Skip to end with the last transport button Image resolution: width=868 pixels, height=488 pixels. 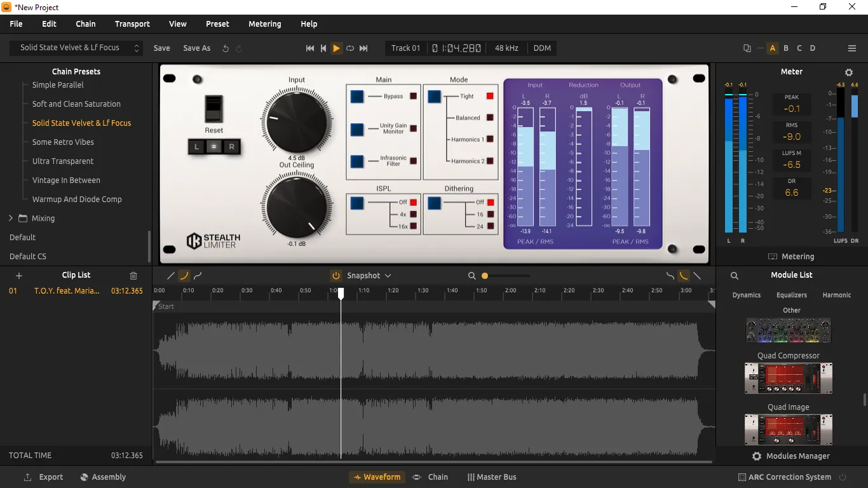tap(363, 48)
